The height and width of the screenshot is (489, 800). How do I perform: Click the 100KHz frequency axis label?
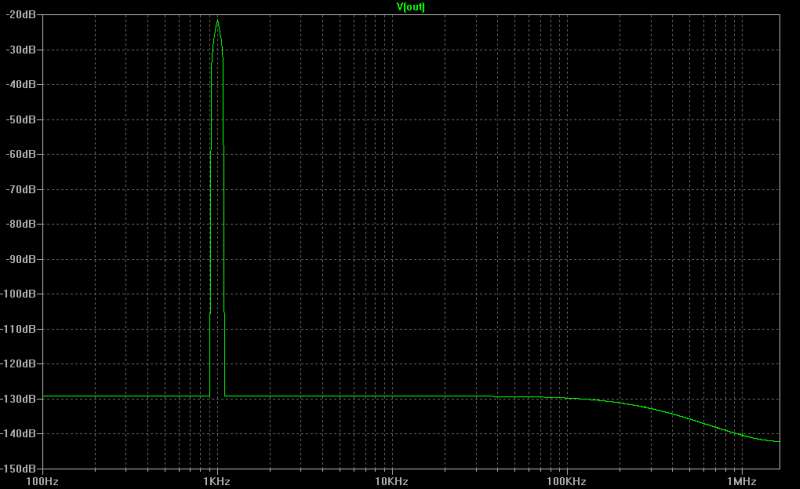[566, 481]
